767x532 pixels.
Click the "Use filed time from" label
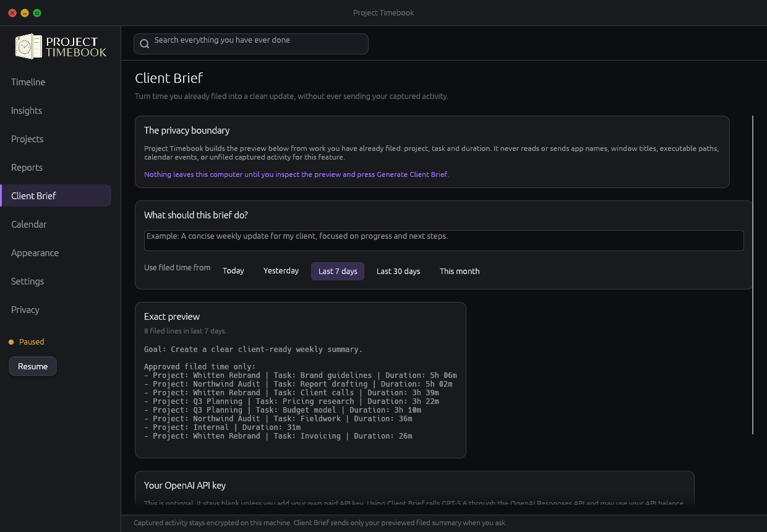178,268
